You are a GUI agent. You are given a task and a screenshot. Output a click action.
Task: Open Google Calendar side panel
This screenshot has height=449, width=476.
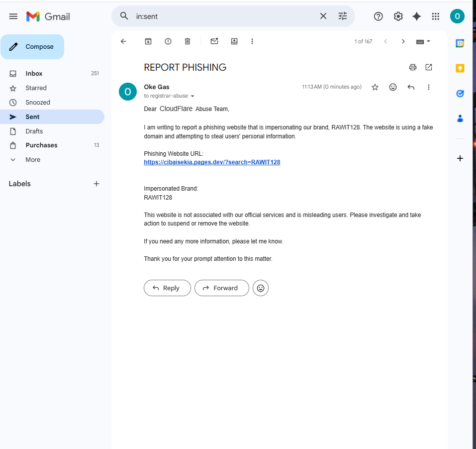(460, 43)
